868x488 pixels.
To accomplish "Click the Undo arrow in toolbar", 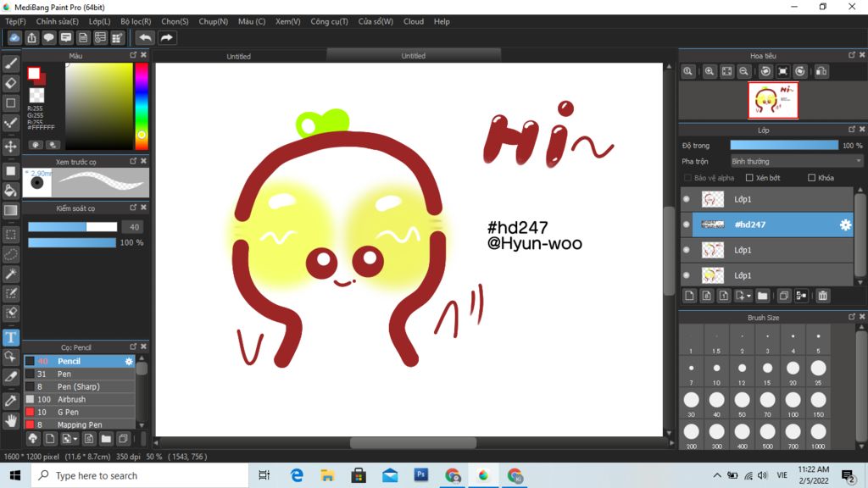I will pos(145,37).
